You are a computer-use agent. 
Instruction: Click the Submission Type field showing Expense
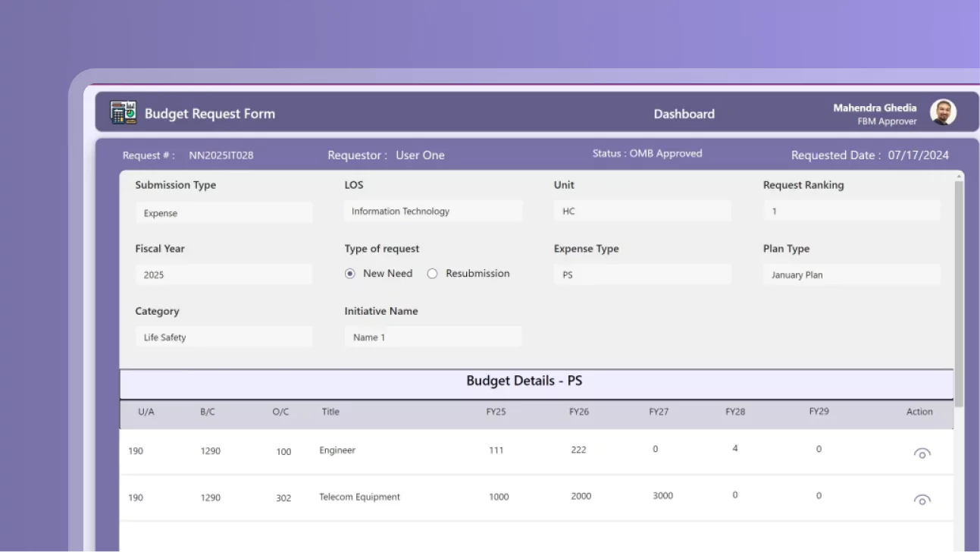[x=224, y=212]
